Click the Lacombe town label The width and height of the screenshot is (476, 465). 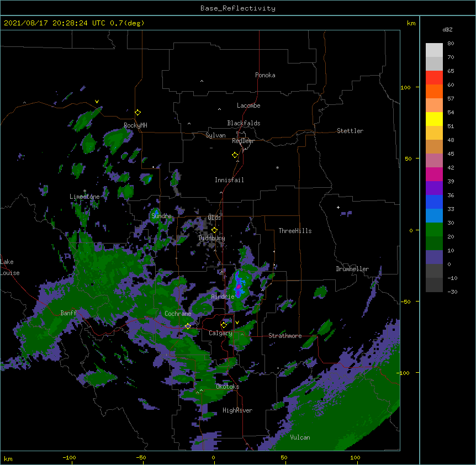click(x=248, y=105)
